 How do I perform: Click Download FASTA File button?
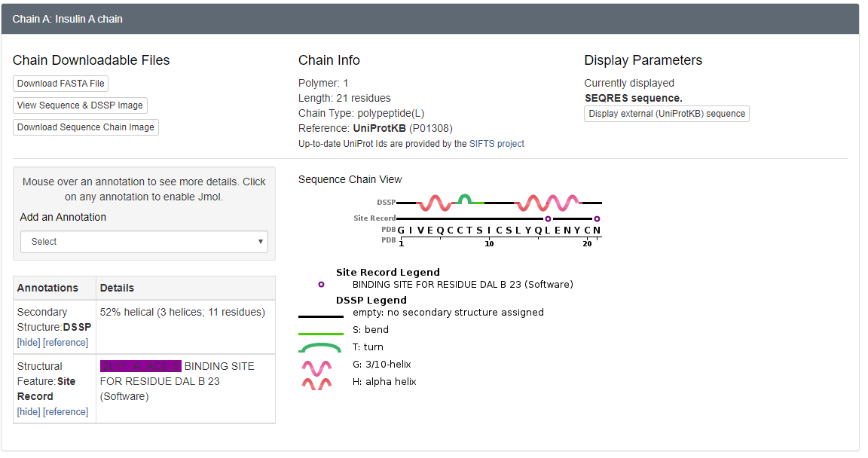(x=61, y=84)
